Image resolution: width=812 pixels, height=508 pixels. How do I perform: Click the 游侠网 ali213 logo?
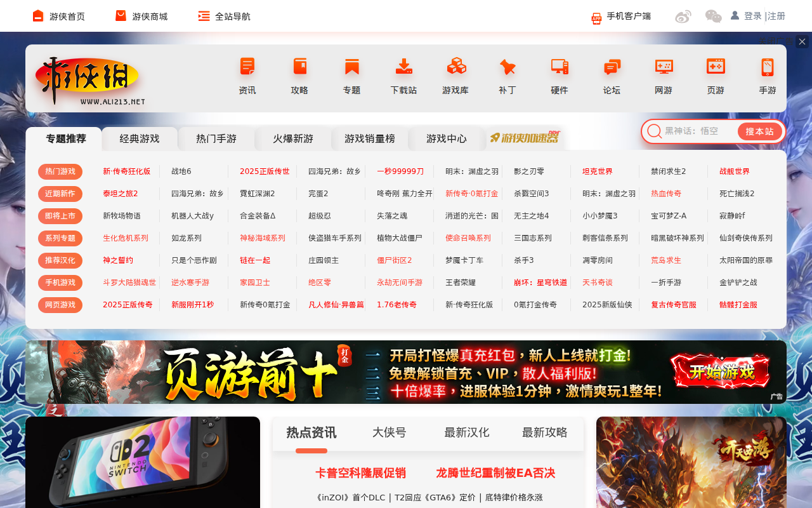(90, 81)
